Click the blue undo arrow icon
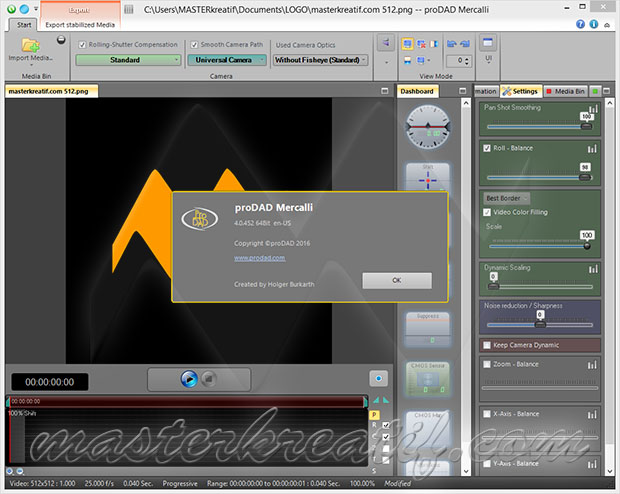 click(x=452, y=44)
